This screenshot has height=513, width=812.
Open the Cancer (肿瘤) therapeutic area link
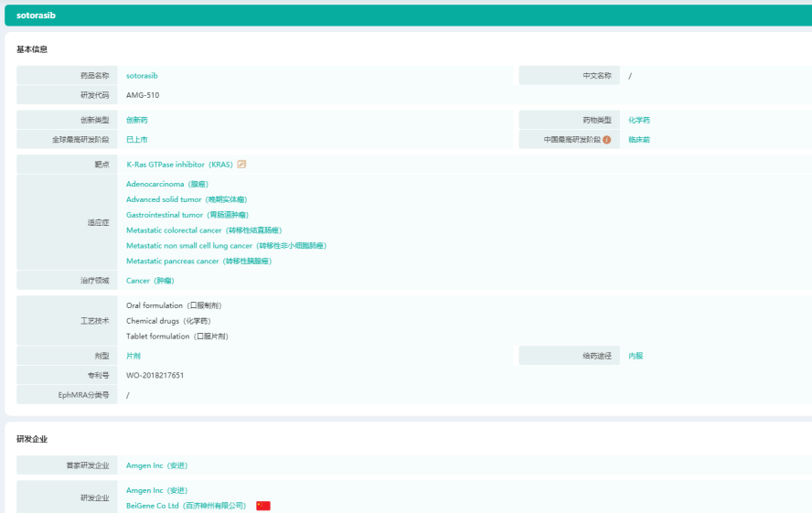tap(150, 281)
